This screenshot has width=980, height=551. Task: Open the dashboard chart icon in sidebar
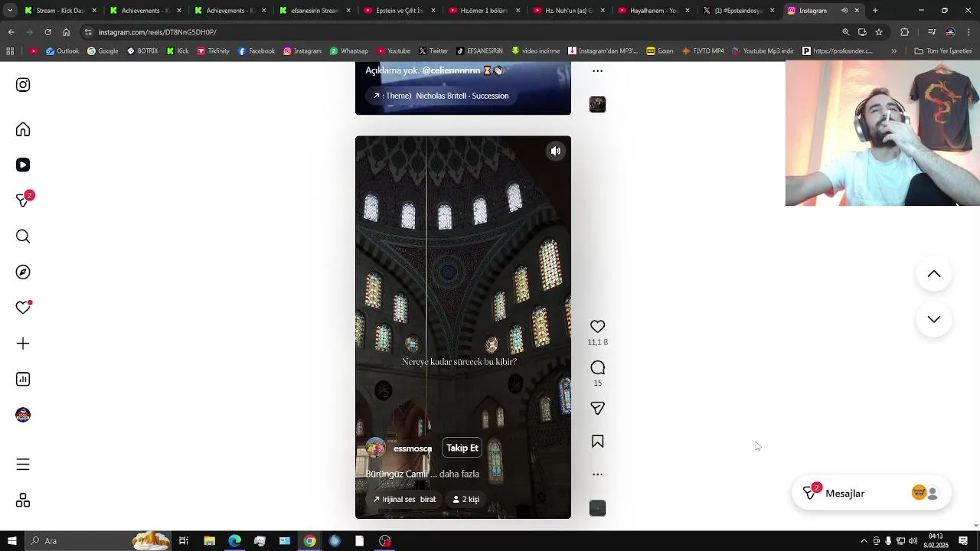[23, 379]
